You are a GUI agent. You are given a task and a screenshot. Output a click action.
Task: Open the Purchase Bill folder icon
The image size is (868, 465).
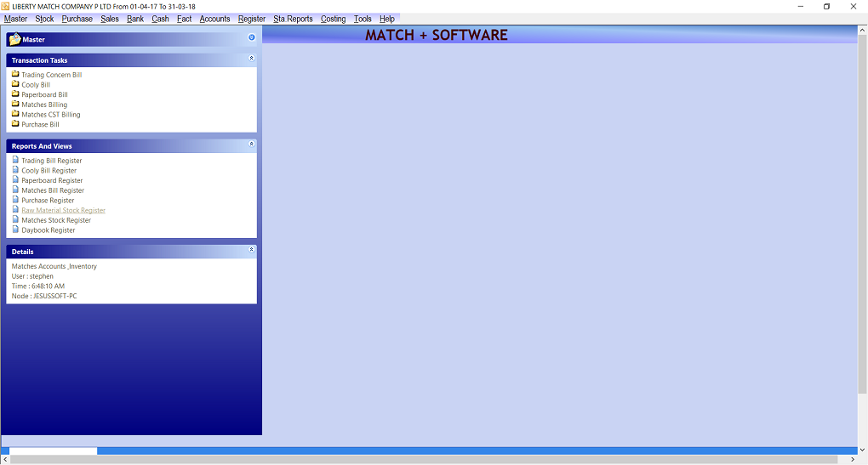click(x=15, y=124)
